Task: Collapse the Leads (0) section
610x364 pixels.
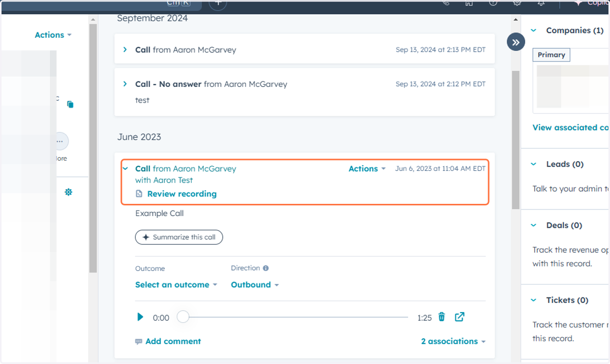Action: (x=534, y=164)
